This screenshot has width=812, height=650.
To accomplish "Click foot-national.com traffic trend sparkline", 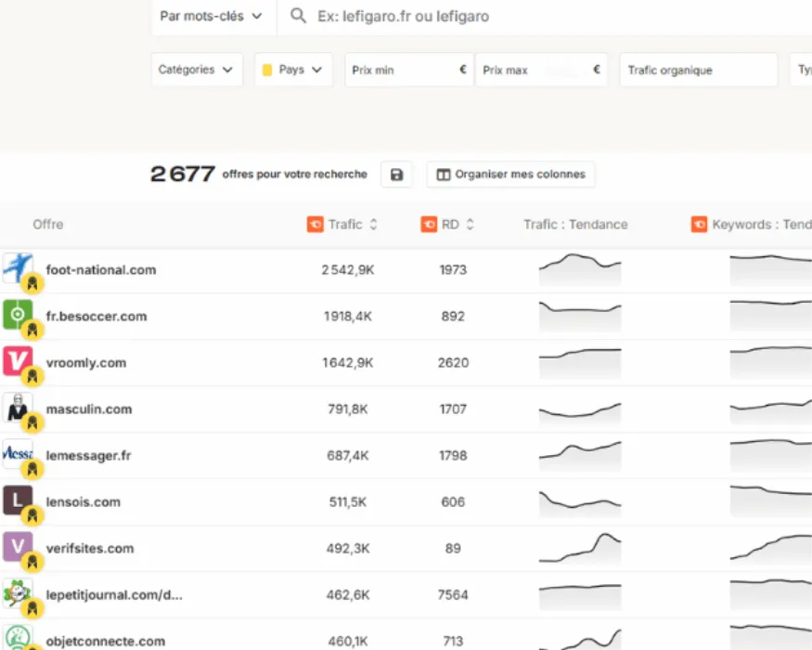I will coord(580,269).
